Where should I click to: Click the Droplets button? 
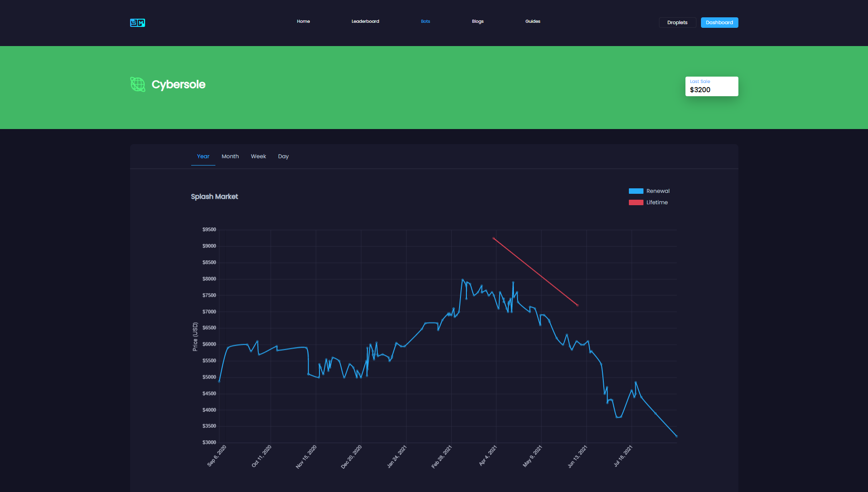coord(677,22)
